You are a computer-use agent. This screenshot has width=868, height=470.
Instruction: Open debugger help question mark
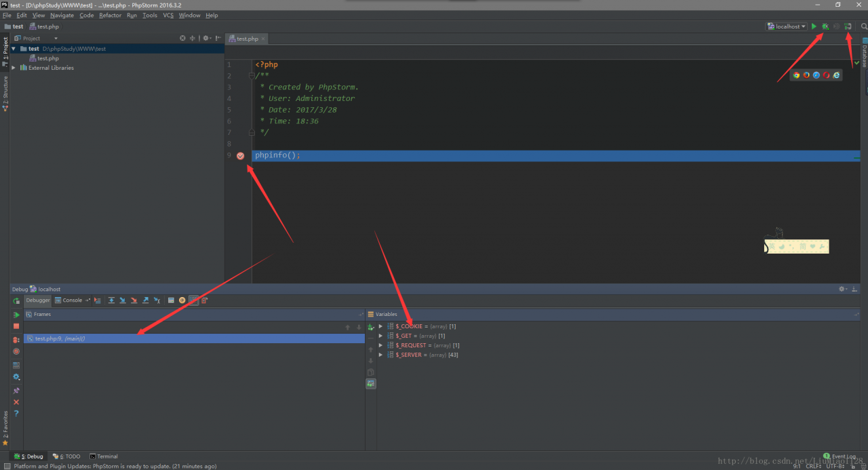click(x=16, y=414)
